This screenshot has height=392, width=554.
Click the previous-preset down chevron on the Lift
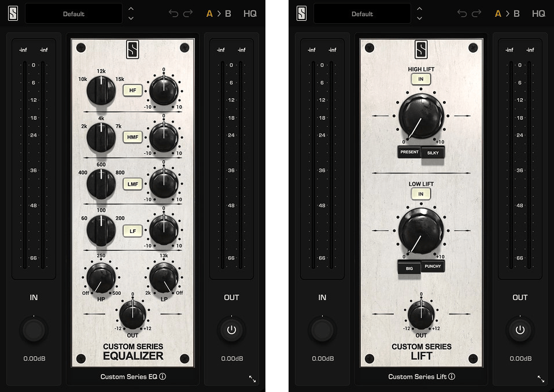pyautogui.click(x=419, y=17)
